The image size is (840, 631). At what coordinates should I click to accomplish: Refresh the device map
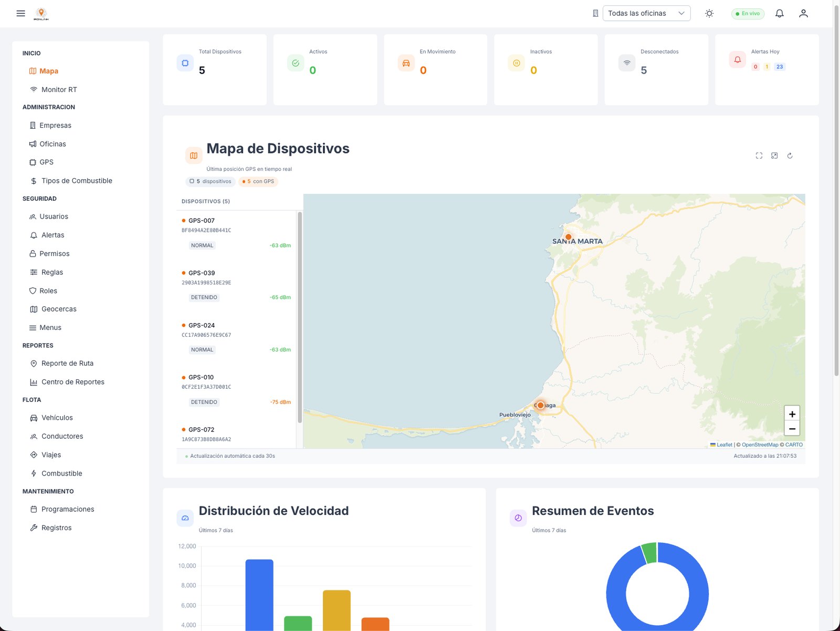790,156
